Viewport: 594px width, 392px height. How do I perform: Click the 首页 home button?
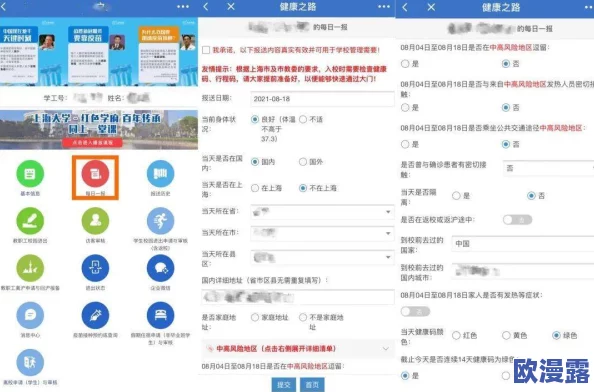click(x=312, y=385)
